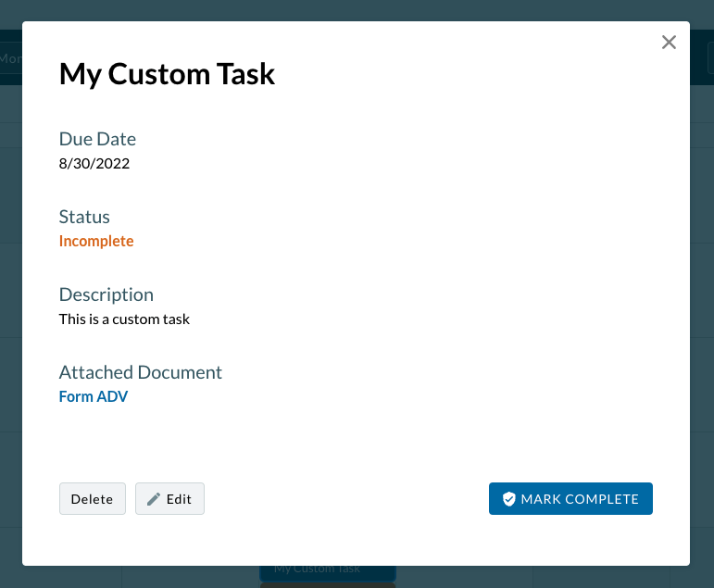Click the shield checkmark icon

tap(508, 499)
